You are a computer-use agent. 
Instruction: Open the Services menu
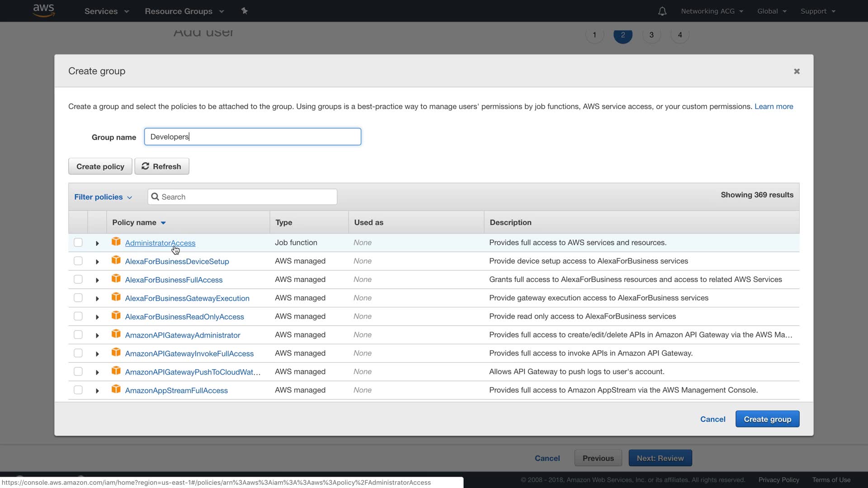pos(106,11)
